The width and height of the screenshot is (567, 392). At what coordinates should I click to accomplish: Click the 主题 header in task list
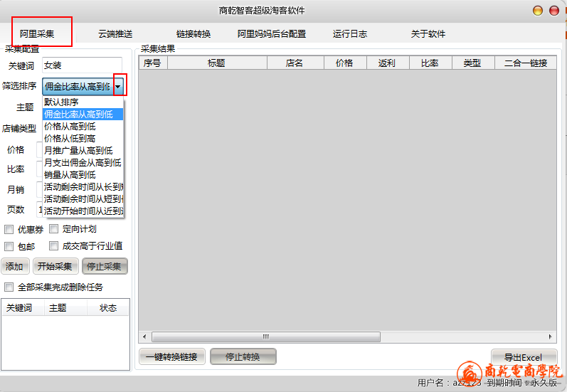tap(65, 308)
